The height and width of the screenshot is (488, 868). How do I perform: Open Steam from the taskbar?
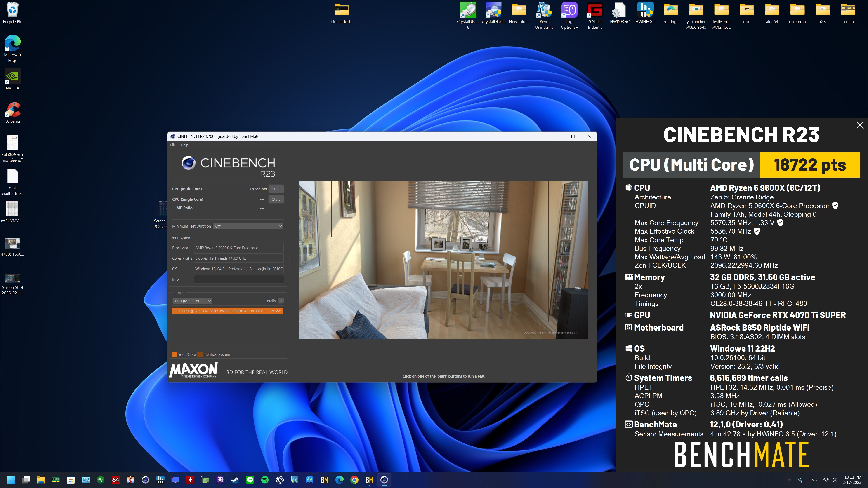[235, 480]
